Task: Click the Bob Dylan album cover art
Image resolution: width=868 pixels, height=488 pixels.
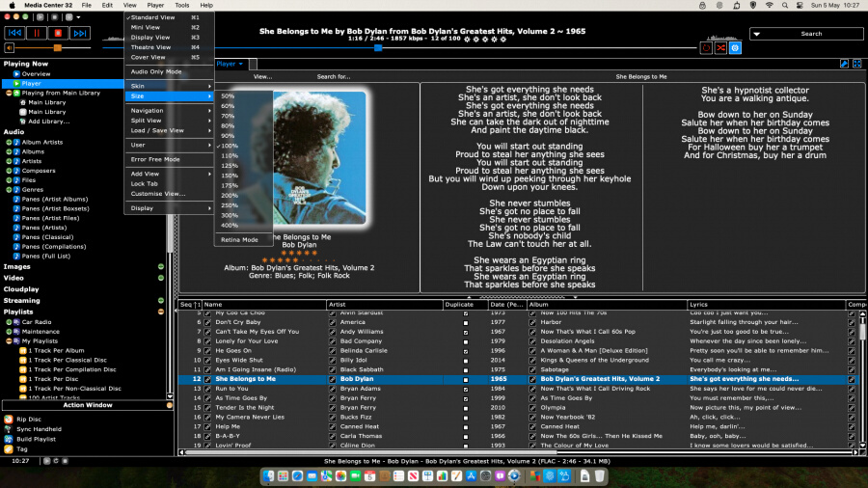Action: pyautogui.click(x=320, y=158)
